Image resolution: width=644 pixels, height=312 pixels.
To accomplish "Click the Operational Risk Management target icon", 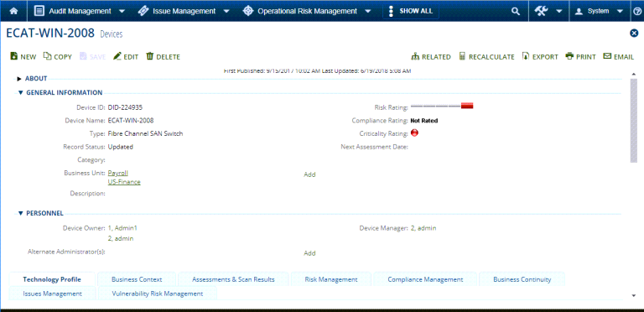I will 247,11.
